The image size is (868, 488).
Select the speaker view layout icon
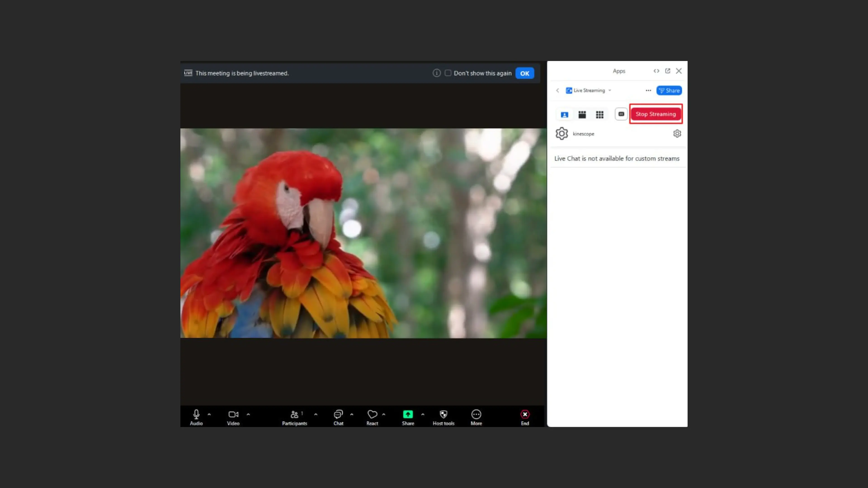pyautogui.click(x=564, y=115)
